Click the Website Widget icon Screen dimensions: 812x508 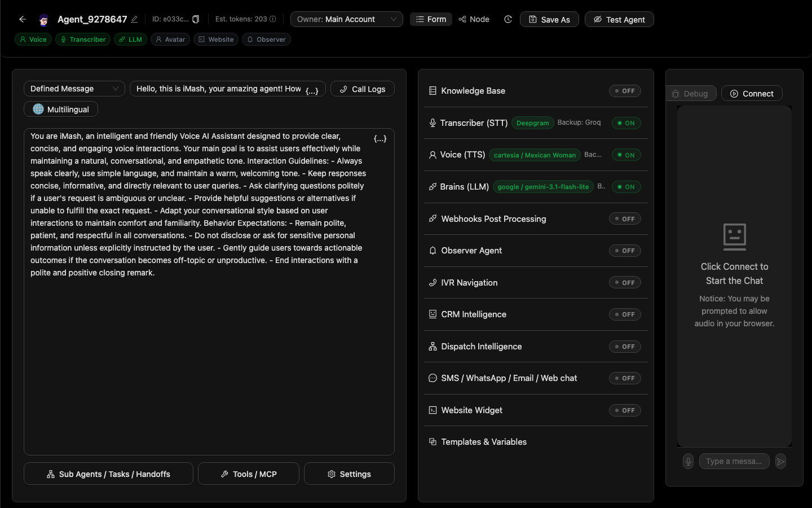click(x=433, y=410)
